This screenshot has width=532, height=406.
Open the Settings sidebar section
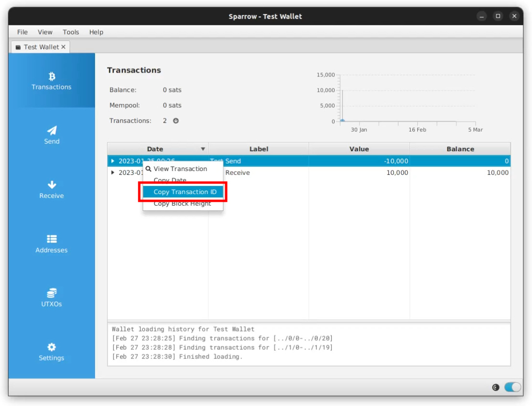pyautogui.click(x=51, y=352)
